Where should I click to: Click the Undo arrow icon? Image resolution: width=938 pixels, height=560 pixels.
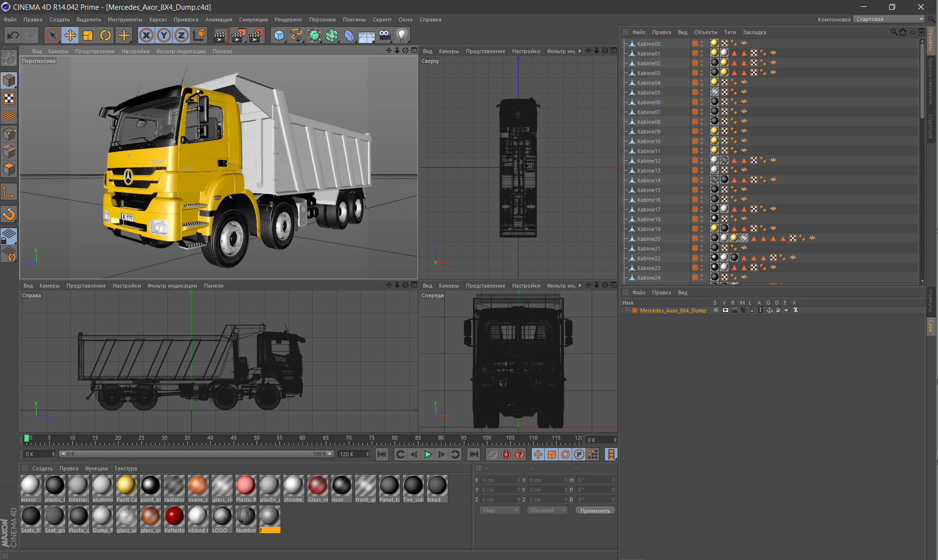coord(13,35)
